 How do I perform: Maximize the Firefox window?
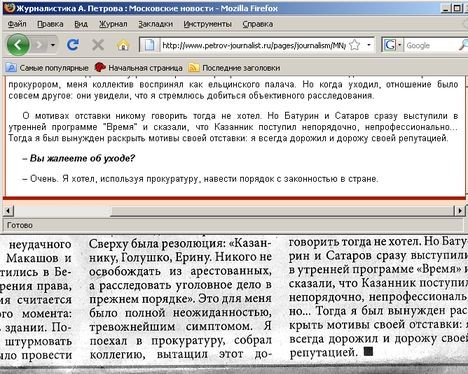pos(457,8)
